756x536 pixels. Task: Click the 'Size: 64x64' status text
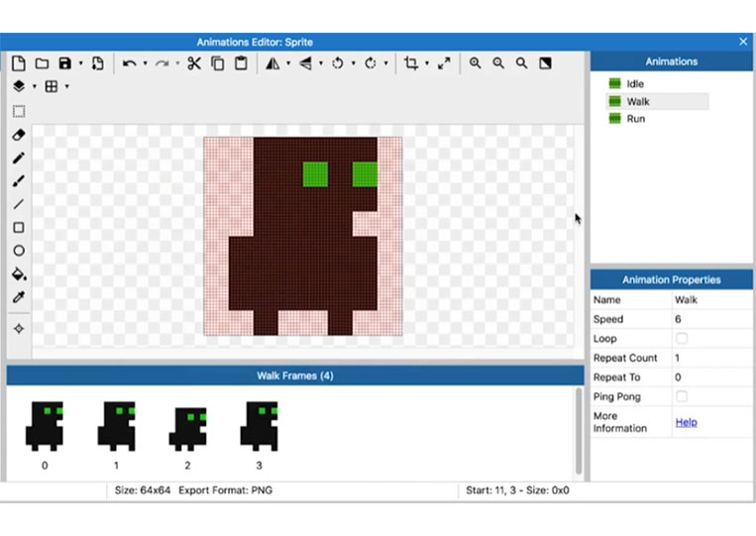pos(143,490)
